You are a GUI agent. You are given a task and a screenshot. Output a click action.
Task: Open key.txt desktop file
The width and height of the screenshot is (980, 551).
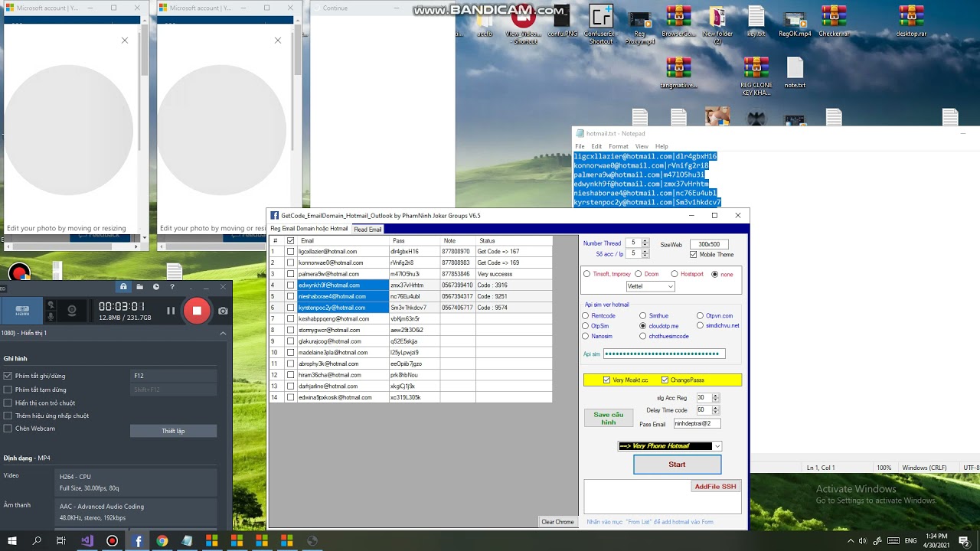[756, 22]
